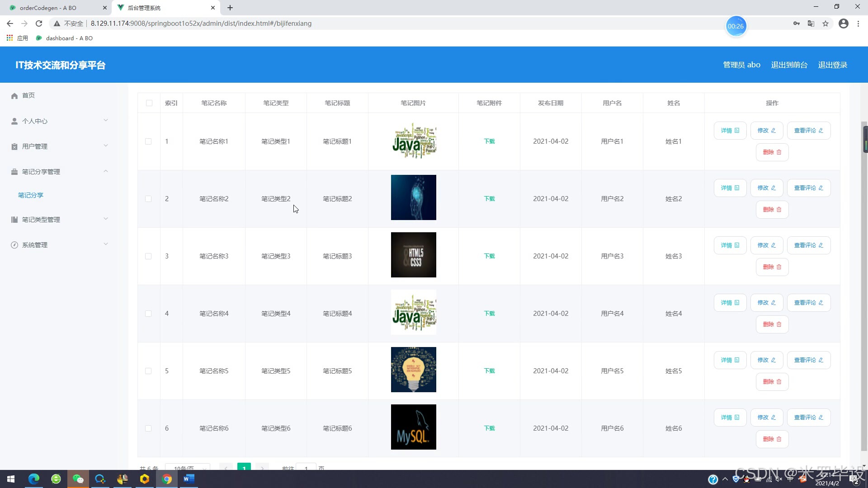868x488 pixels.
Task: Expand the 系统管理 menu chevron
Action: pos(106,244)
